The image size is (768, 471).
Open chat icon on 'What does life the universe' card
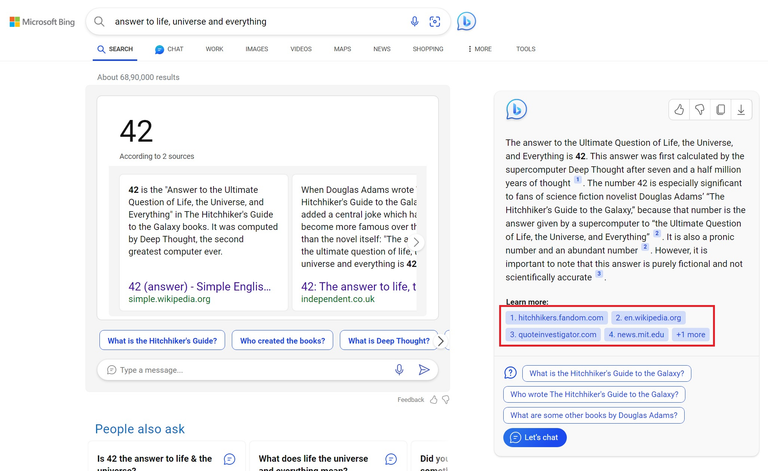tap(391, 459)
